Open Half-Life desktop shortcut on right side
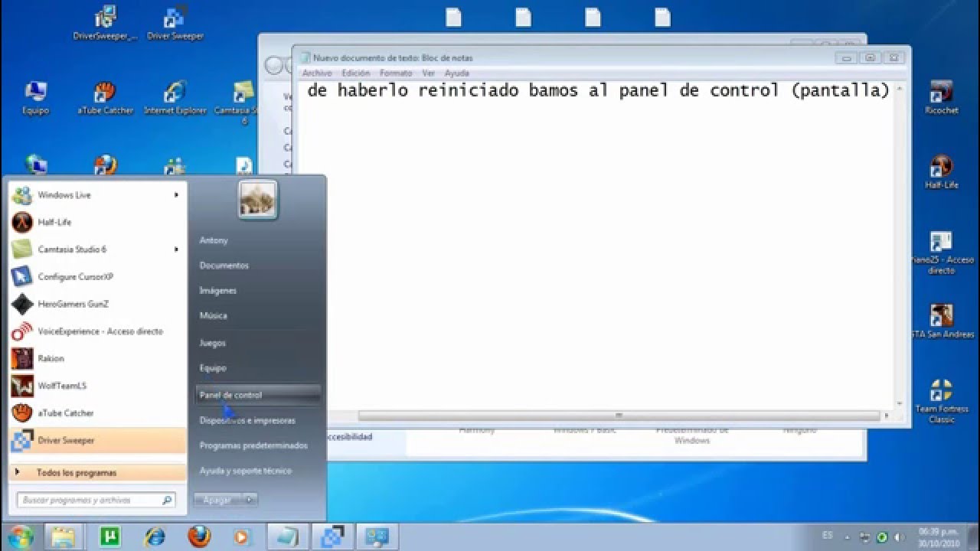This screenshot has width=980, height=551. coord(941,172)
